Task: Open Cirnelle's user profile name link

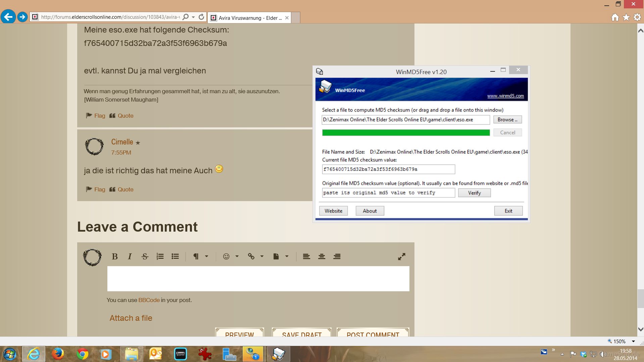Action: (x=122, y=142)
